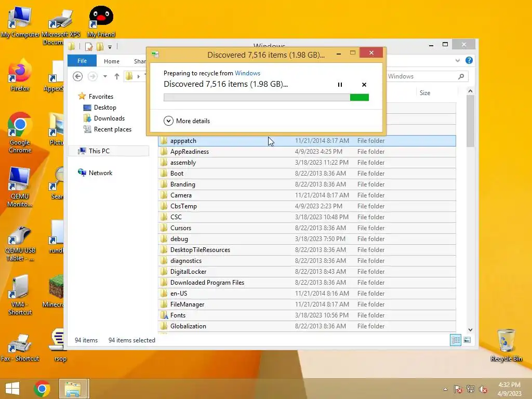Expand More details in progress dialog

click(x=187, y=121)
